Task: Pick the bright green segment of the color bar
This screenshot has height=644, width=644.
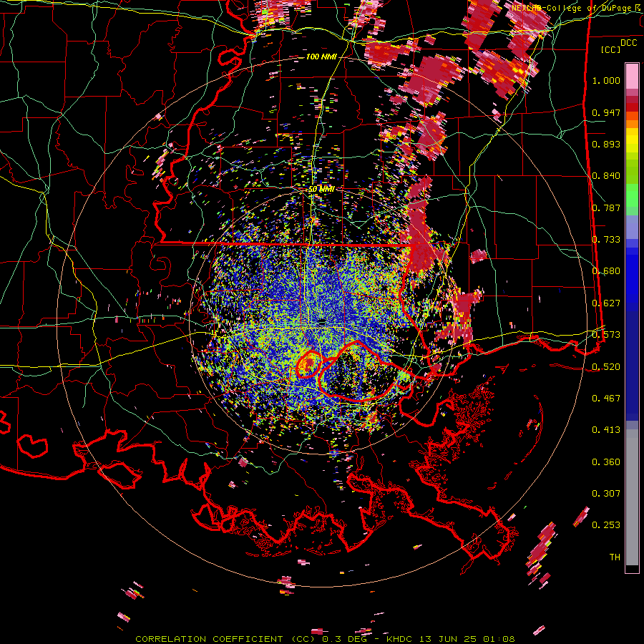Action: click(x=632, y=195)
